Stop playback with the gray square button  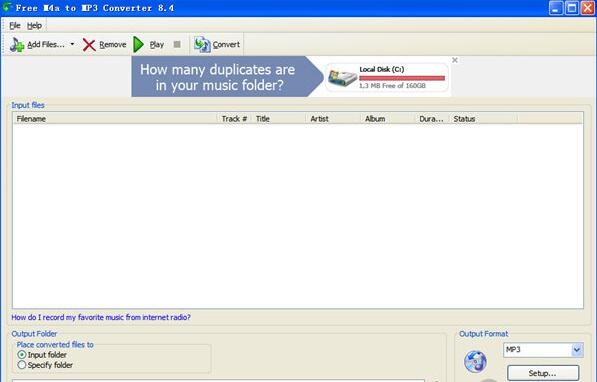177,44
